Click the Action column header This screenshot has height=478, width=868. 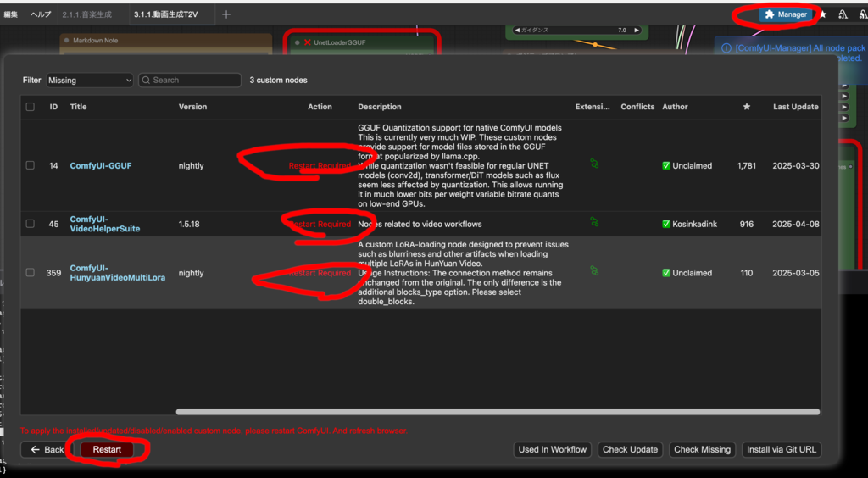(x=320, y=107)
